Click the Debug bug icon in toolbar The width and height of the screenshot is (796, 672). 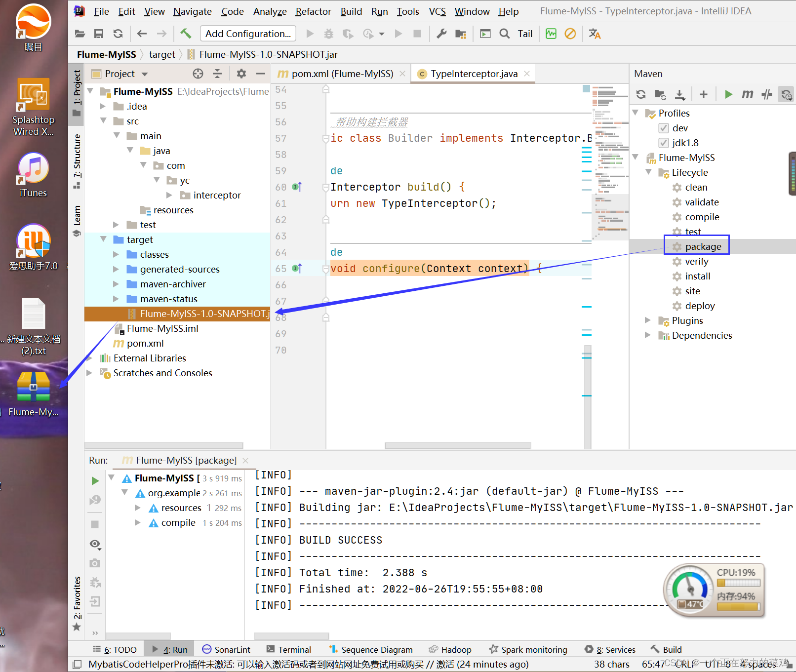point(328,34)
